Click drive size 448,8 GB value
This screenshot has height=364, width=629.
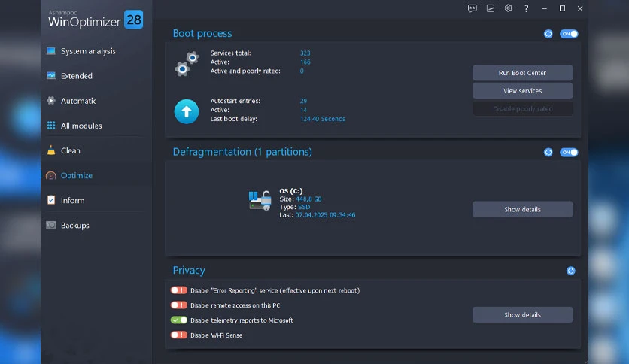(308, 199)
